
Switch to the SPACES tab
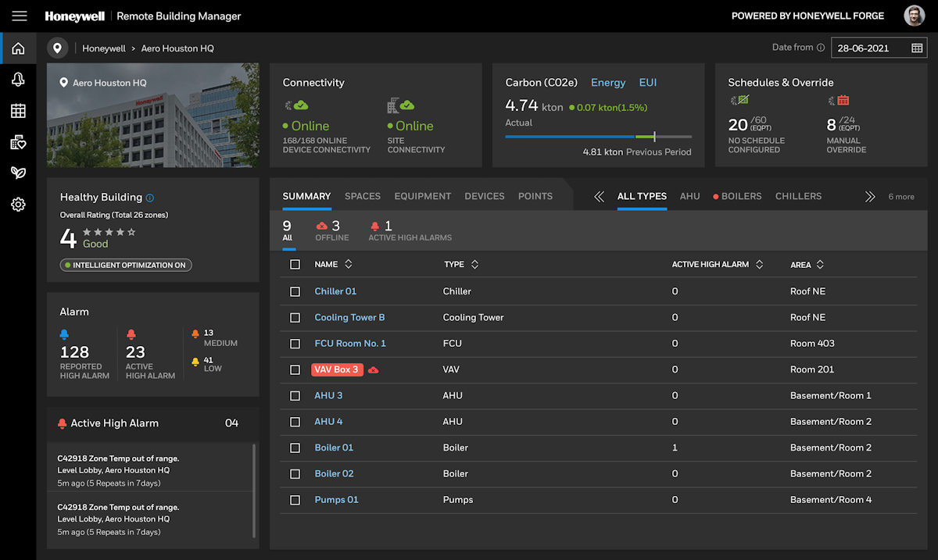(x=363, y=196)
